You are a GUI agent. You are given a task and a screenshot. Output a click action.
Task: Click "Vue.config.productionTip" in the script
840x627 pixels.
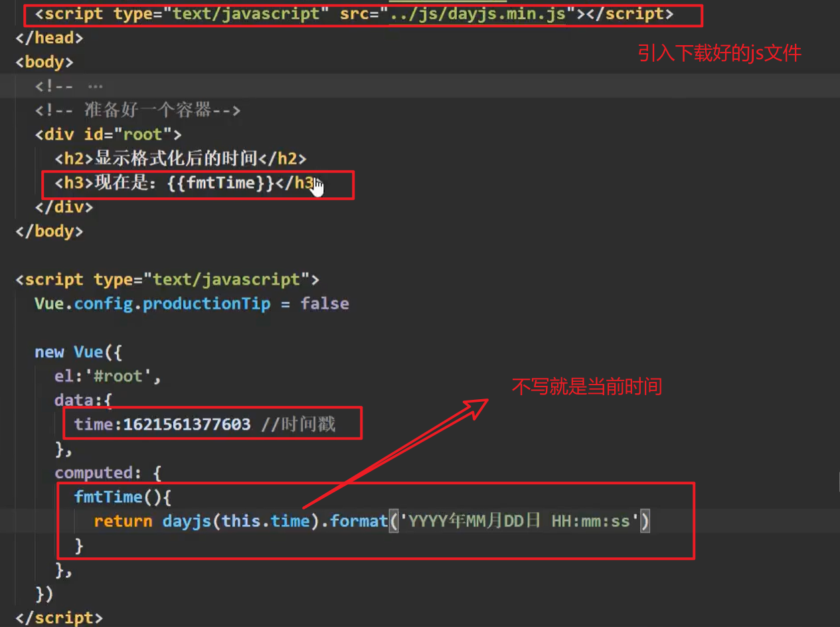click(x=153, y=304)
